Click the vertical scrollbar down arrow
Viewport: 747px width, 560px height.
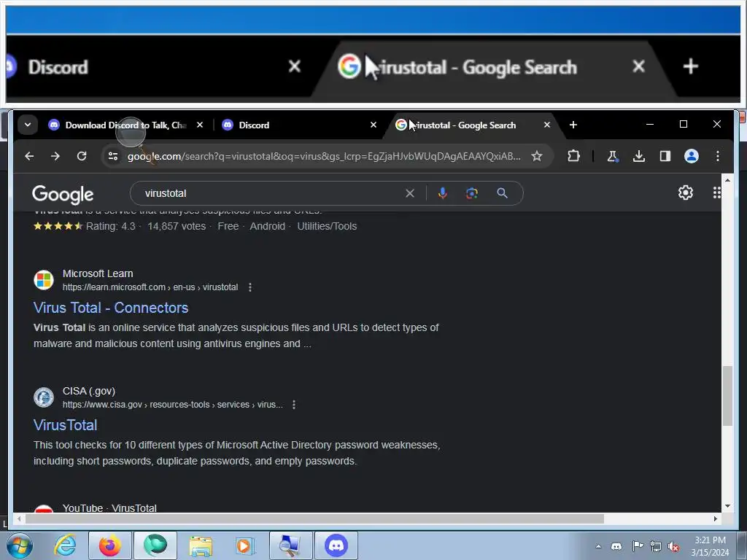pyautogui.click(x=727, y=506)
